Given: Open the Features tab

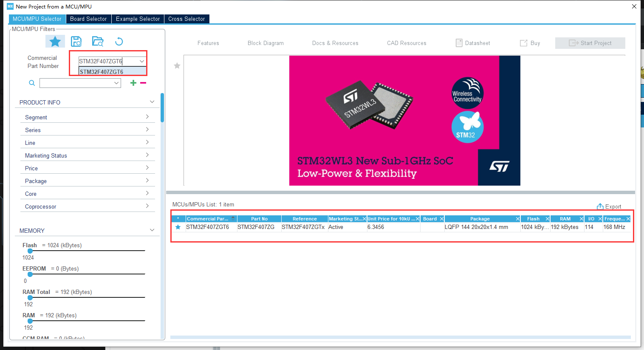Looking at the screenshot, I should pyautogui.click(x=208, y=43).
